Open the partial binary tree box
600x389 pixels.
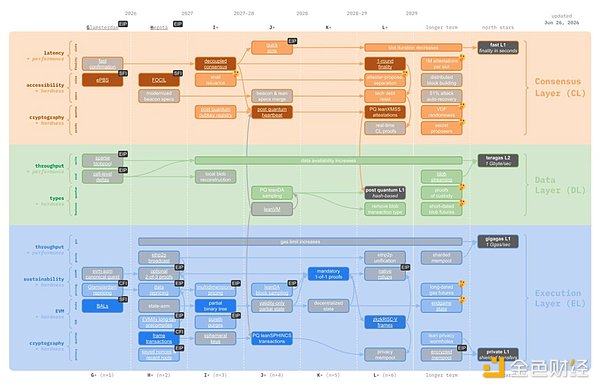(215, 306)
